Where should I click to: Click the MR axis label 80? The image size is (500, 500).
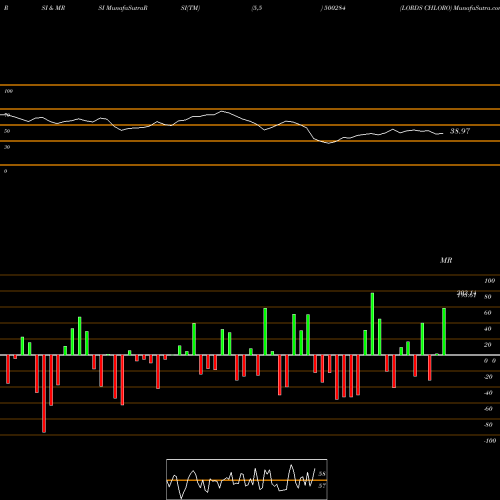coord(488,297)
